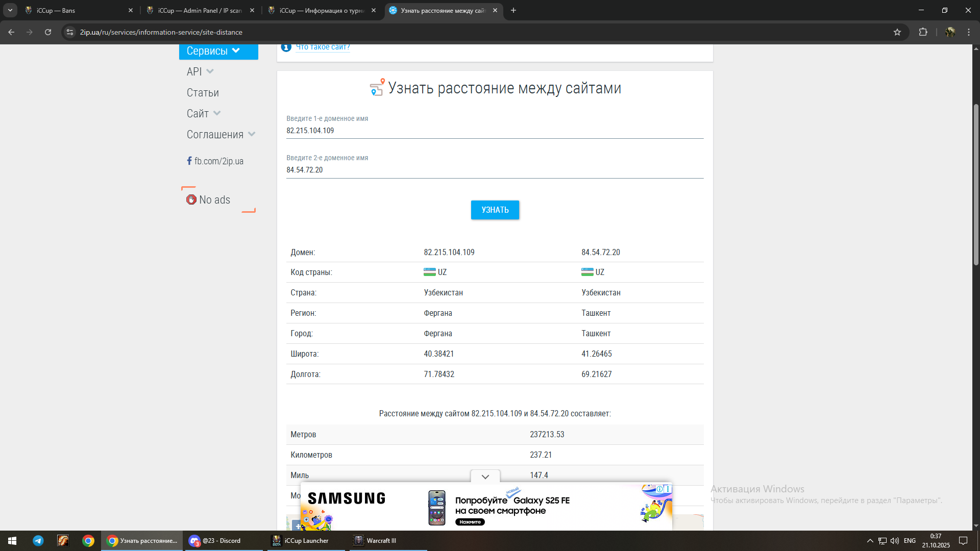Follow the Что такое сайт link
The height and width of the screenshot is (551, 980).
(x=323, y=47)
